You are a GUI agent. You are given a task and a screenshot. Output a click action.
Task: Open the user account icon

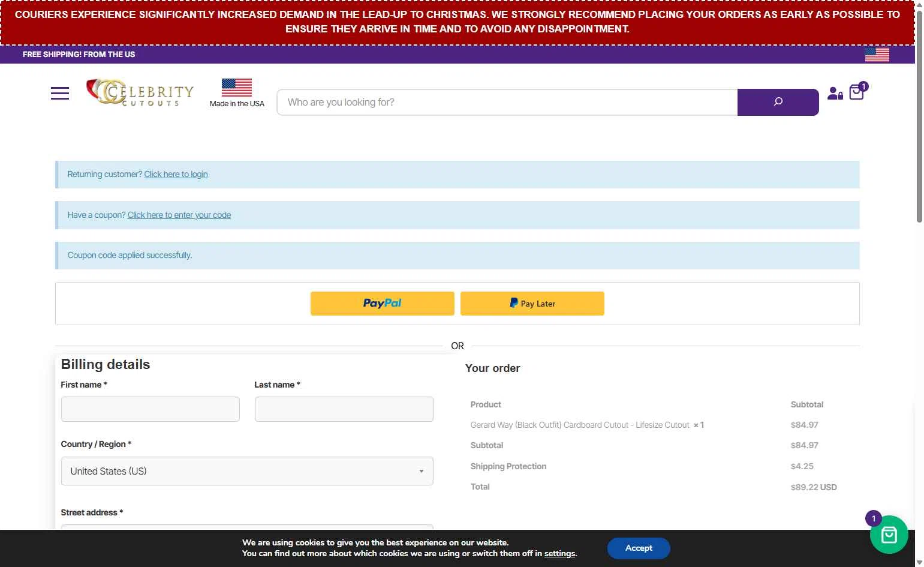[x=835, y=93]
